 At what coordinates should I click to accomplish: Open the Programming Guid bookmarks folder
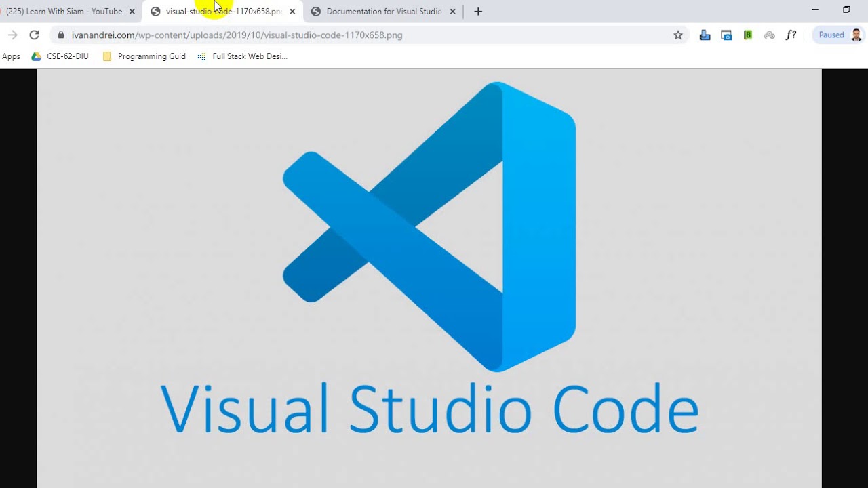[x=144, y=56]
